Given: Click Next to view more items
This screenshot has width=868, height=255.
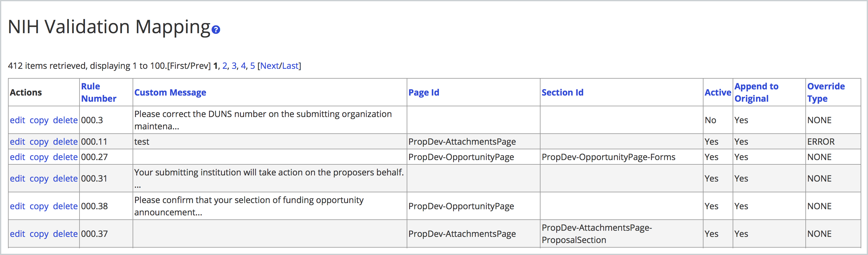Looking at the screenshot, I should pos(271,66).
